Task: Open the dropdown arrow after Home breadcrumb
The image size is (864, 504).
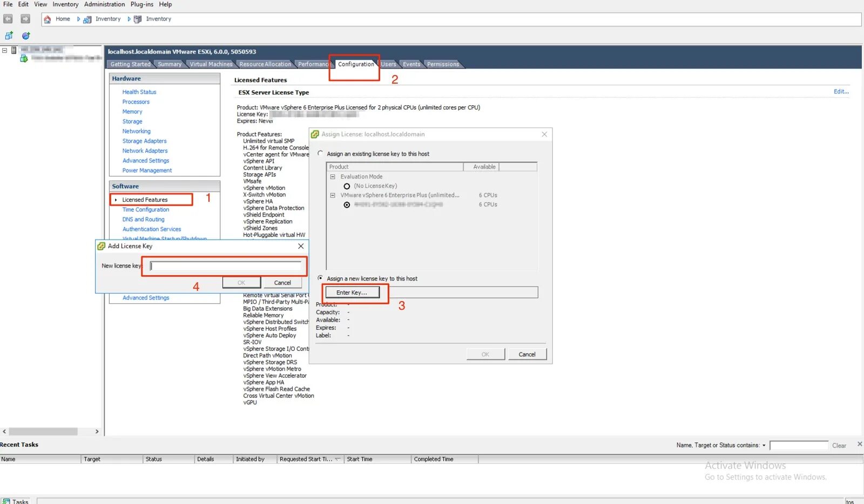Action: [x=78, y=19]
